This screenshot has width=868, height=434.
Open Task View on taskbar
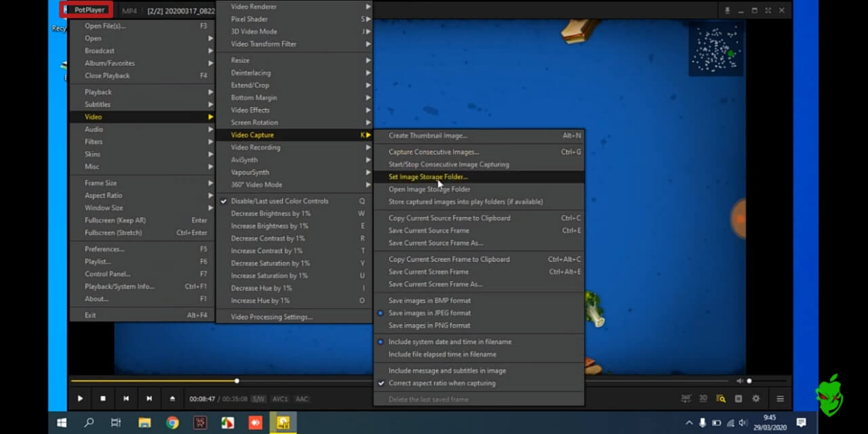tap(116, 423)
